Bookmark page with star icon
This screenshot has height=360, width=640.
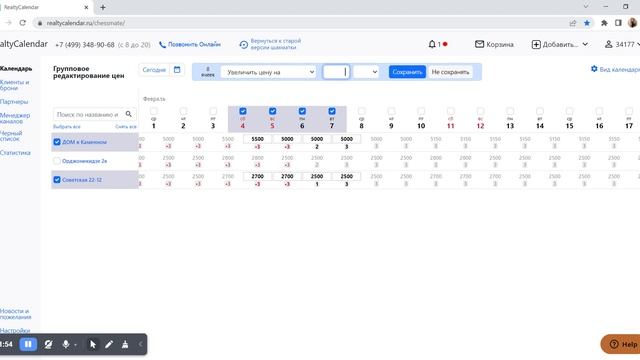587,23
